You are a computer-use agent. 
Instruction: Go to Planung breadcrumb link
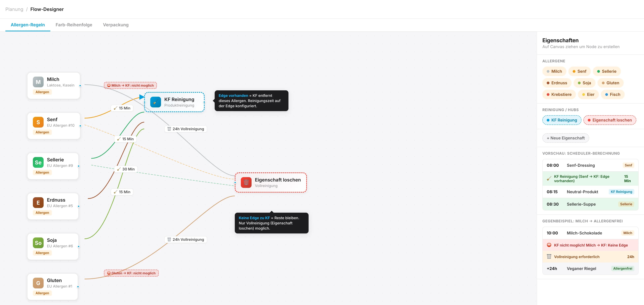pyautogui.click(x=14, y=9)
